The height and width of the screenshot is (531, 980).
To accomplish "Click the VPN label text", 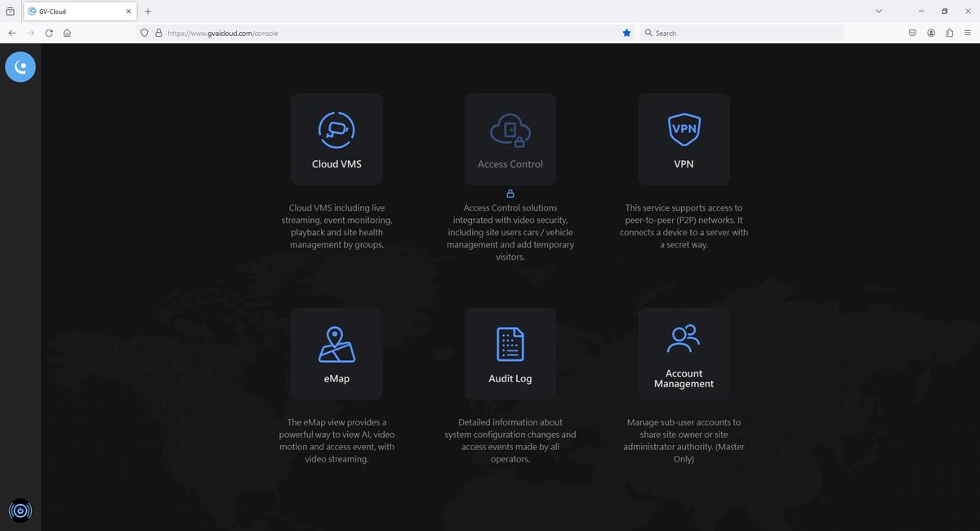I will tap(684, 163).
